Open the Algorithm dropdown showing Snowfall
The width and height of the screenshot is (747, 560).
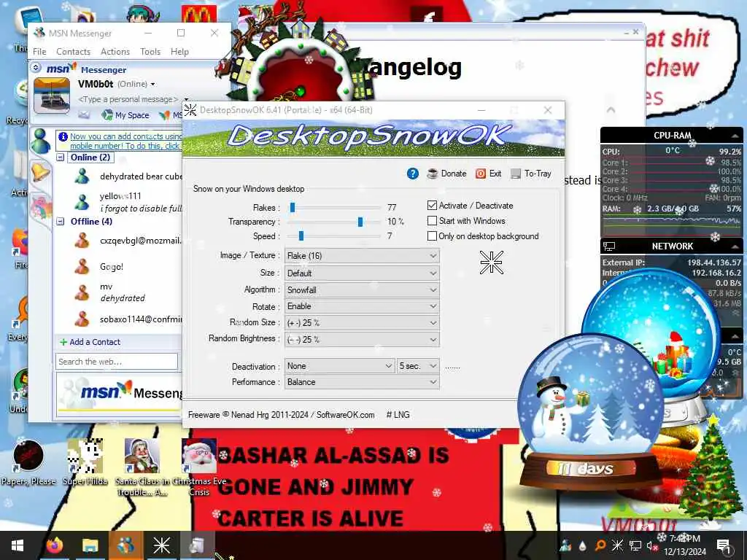(362, 290)
